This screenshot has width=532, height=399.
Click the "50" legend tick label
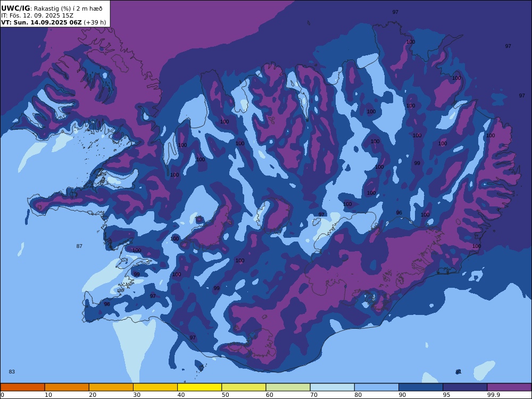(225, 395)
